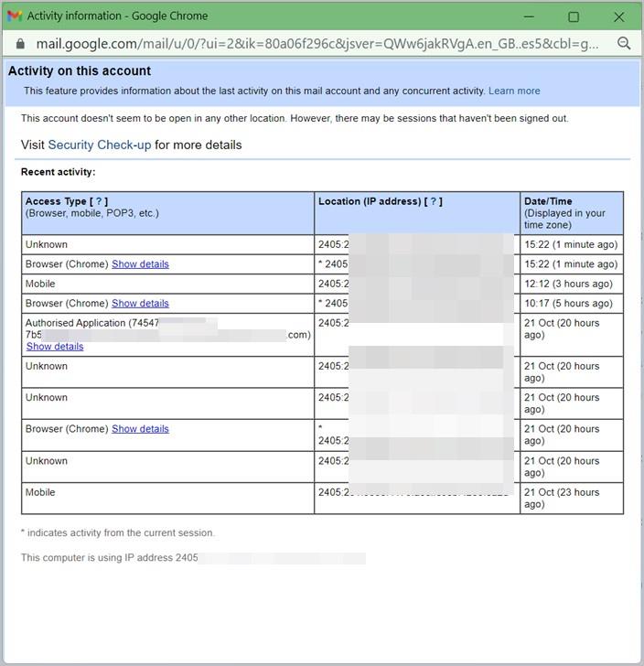
Task: Click the Gmail icon in title bar
Action: pos(15,16)
